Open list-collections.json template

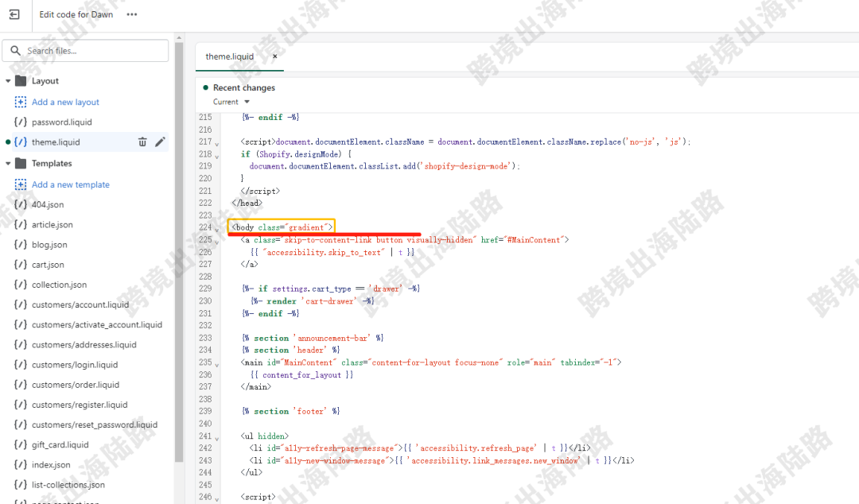point(68,485)
